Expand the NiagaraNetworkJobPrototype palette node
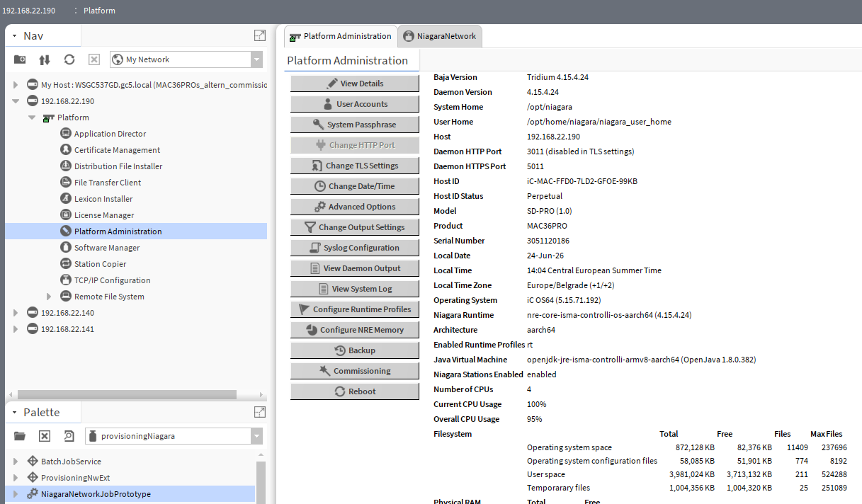The image size is (862, 504). pyautogui.click(x=16, y=494)
